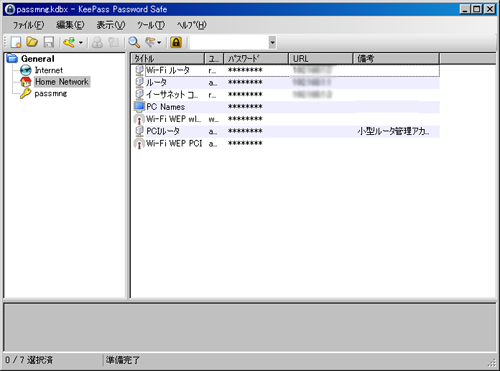Image resolution: width=500 pixels, height=371 pixels.
Task: Select the PCIルータ entry
Action: pyautogui.click(x=286, y=132)
